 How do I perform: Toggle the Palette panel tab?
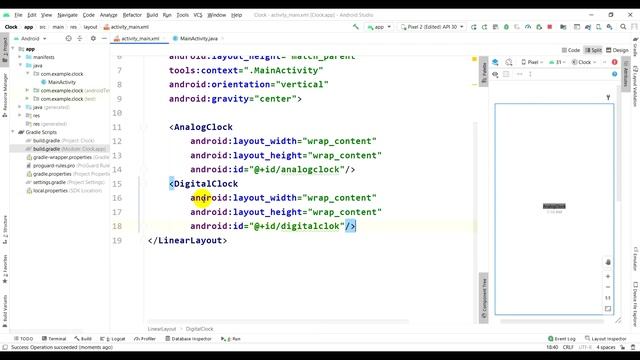coord(484,72)
